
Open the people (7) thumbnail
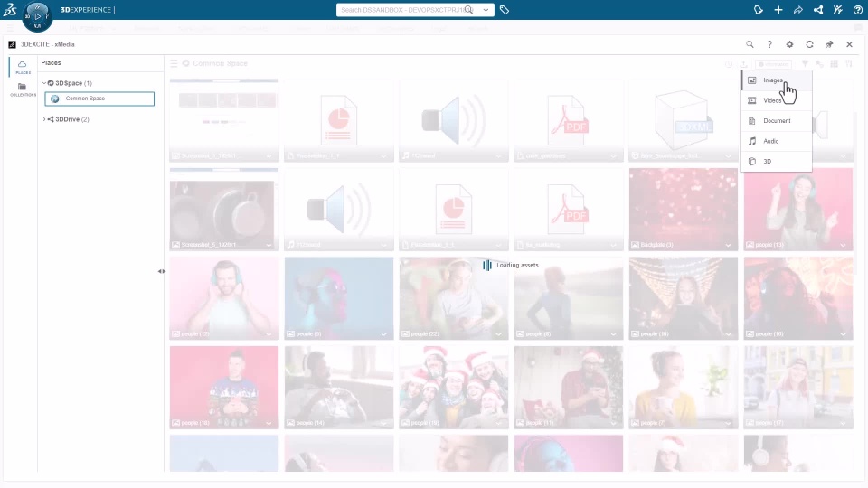click(684, 388)
